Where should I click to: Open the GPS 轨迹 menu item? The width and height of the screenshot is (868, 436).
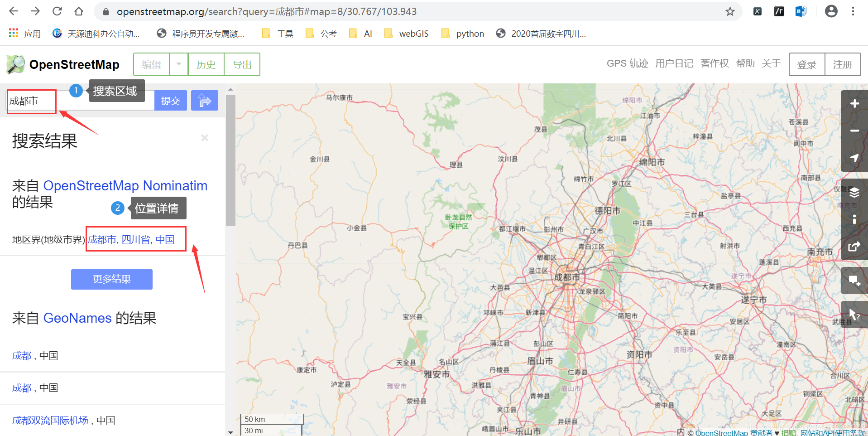pyautogui.click(x=628, y=63)
